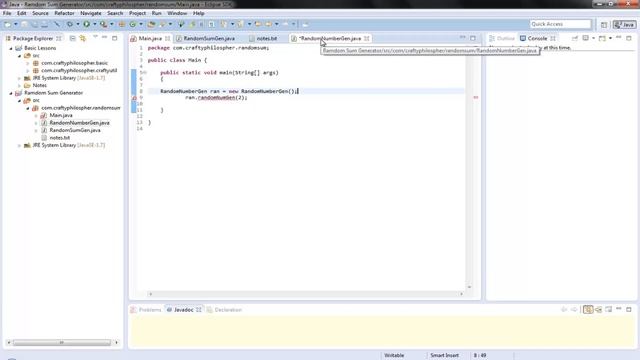This screenshot has height=360, width=640.
Task: Run the program with green Run button
Action: click(87, 24)
